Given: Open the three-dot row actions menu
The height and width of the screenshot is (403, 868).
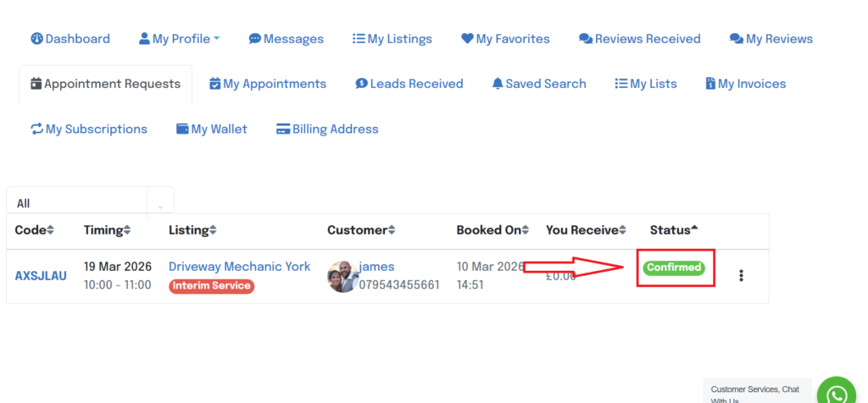Looking at the screenshot, I should pyautogui.click(x=741, y=275).
